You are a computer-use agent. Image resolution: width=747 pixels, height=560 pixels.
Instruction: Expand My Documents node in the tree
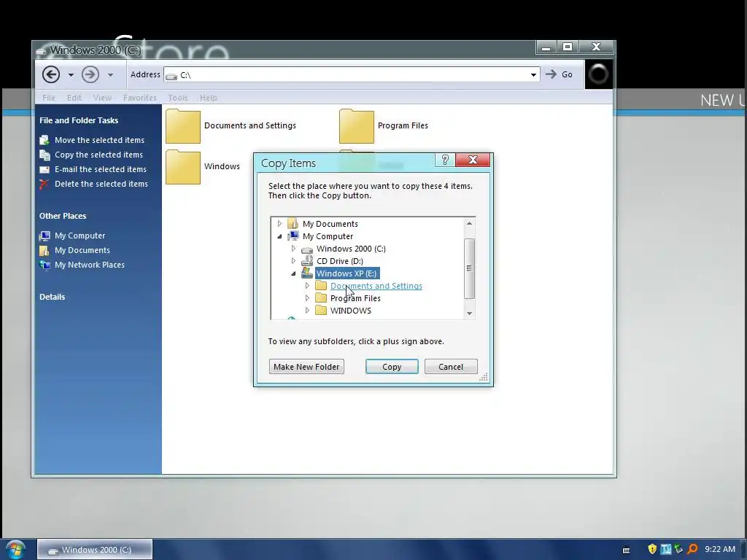click(x=279, y=224)
